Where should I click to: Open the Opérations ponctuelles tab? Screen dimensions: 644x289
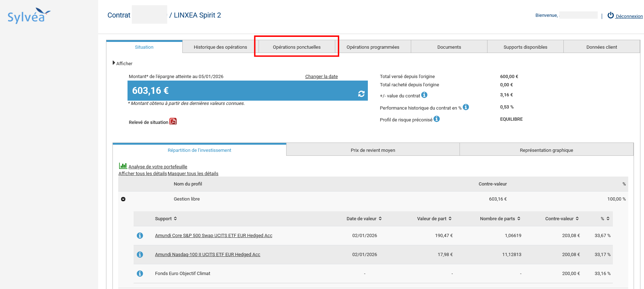297,47
